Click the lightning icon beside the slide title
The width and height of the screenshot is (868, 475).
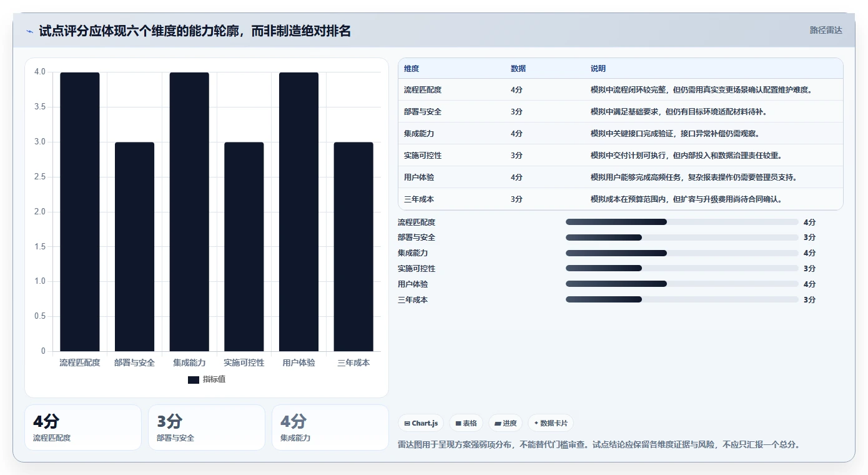tap(30, 31)
